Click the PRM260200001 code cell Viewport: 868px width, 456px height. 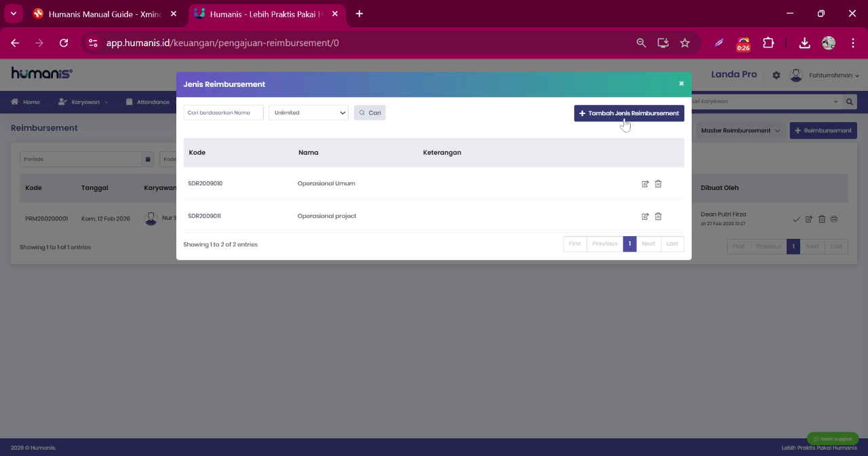point(46,218)
